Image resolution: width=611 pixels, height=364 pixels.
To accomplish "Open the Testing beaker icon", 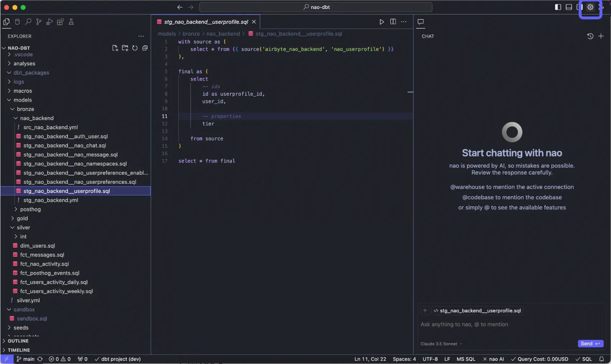I will (x=71, y=22).
